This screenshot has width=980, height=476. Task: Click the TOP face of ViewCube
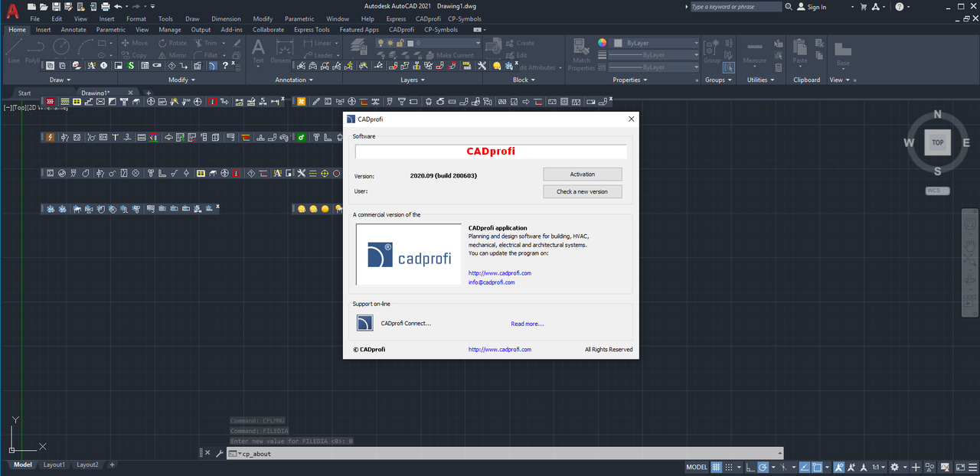(937, 142)
